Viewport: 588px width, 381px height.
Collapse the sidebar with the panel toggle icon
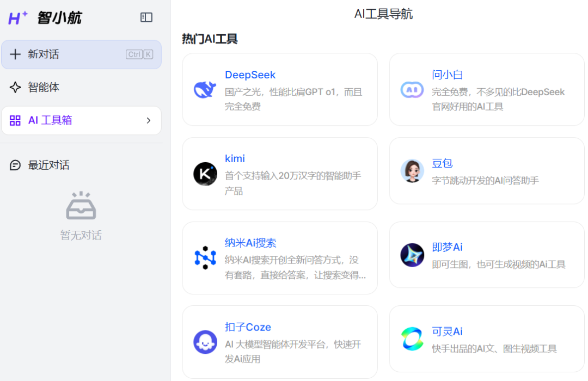click(x=146, y=17)
